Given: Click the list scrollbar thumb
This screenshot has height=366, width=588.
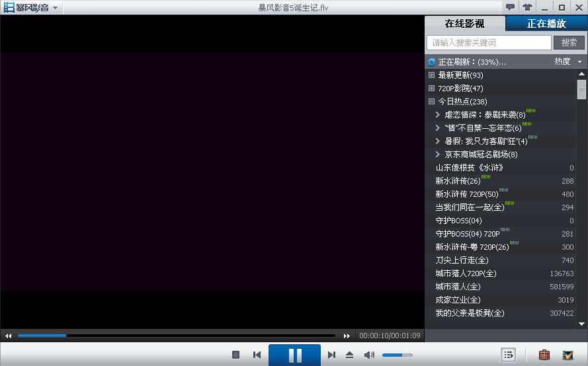Looking at the screenshot, I should coord(581,89).
